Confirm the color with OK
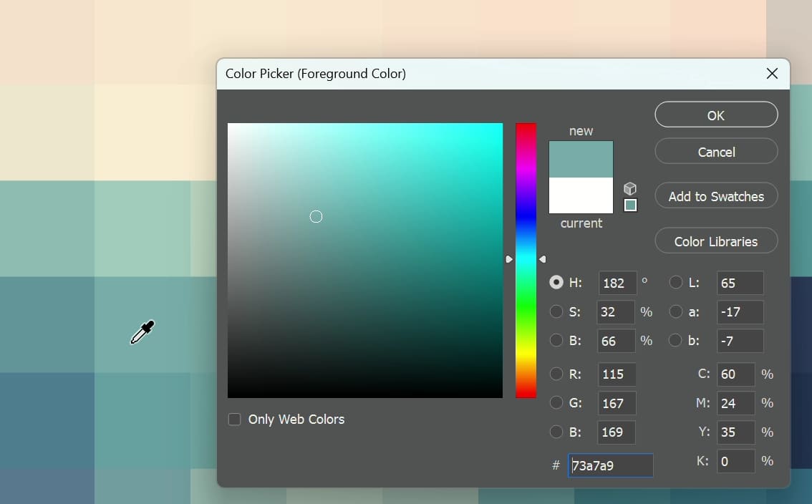This screenshot has height=504, width=812. point(716,115)
